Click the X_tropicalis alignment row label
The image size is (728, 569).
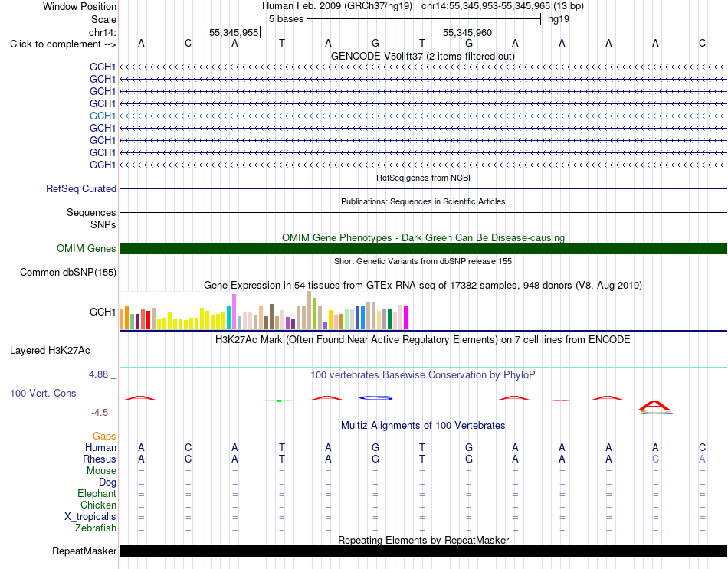[90, 517]
